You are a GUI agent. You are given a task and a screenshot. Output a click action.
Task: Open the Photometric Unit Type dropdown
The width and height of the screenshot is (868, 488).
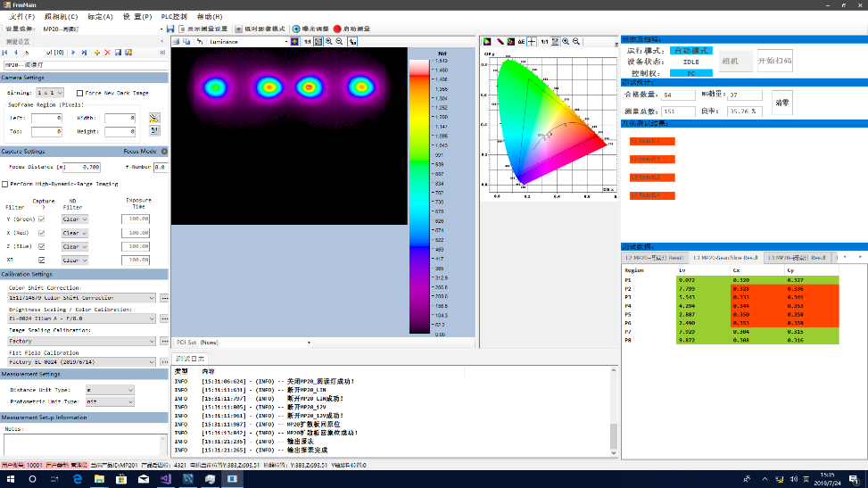110,401
